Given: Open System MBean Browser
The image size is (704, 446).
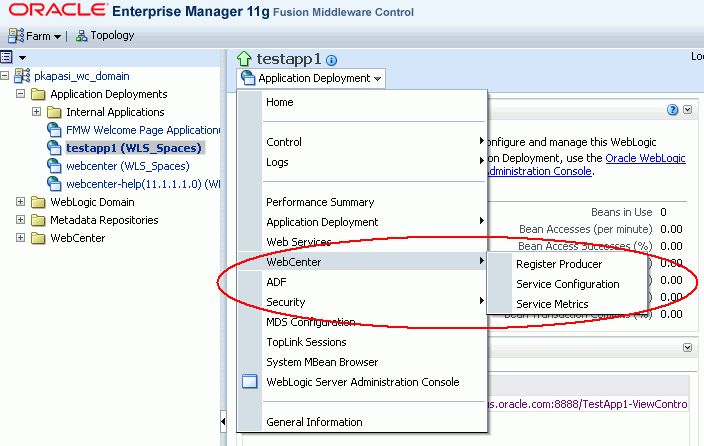Looking at the screenshot, I should click(x=322, y=362).
